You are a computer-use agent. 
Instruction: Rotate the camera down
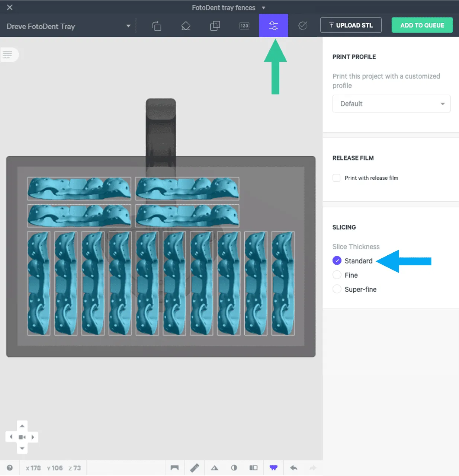click(x=22, y=448)
